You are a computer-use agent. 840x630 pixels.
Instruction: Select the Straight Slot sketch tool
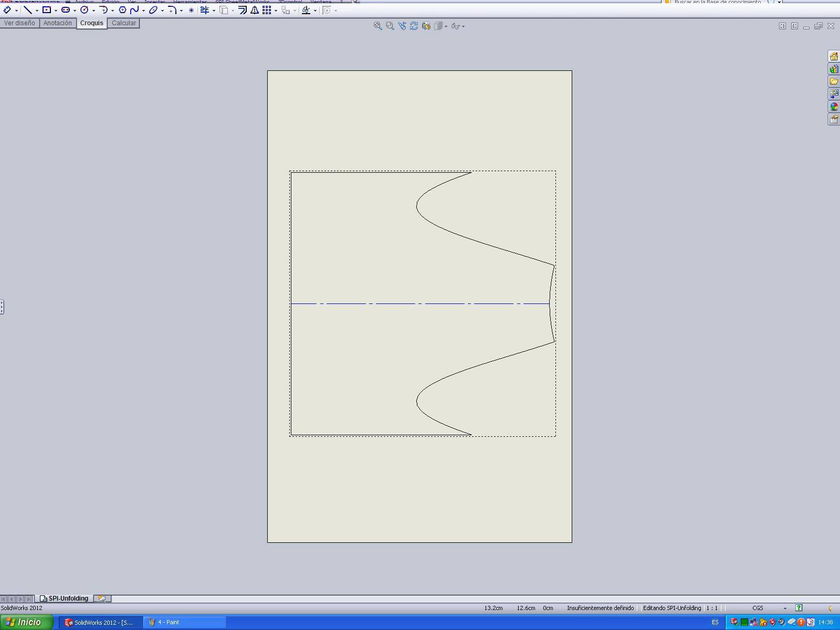pyautogui.click(x=66, y=10)
